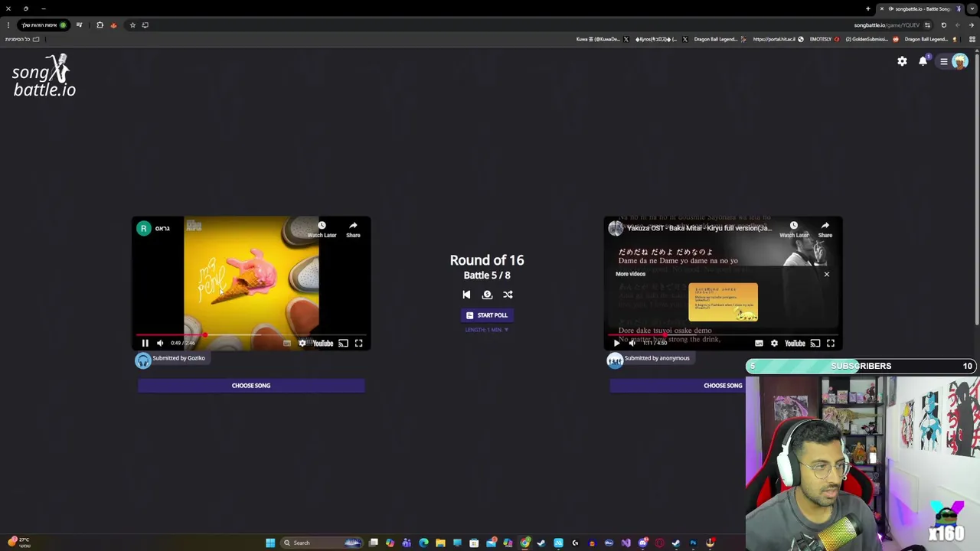The image size is (980, 551).
Task: Play the right Baka Mitai video
Action: click(x=616, y=344)
